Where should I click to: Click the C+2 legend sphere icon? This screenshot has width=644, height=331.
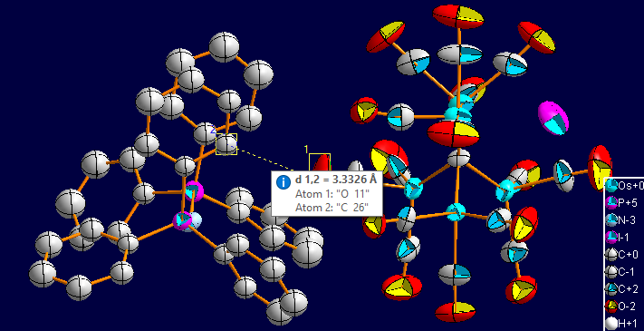[612, 289]
